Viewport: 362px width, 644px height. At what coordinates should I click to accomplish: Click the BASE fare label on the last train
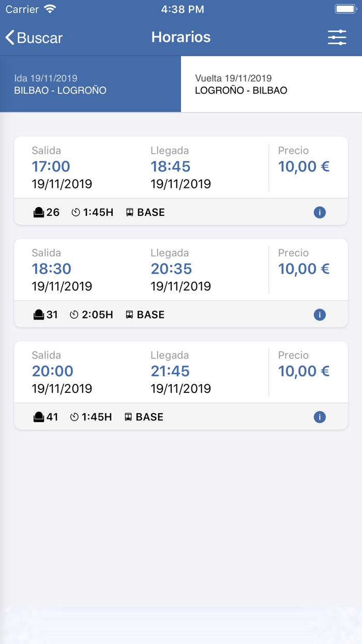pos(151,416)
